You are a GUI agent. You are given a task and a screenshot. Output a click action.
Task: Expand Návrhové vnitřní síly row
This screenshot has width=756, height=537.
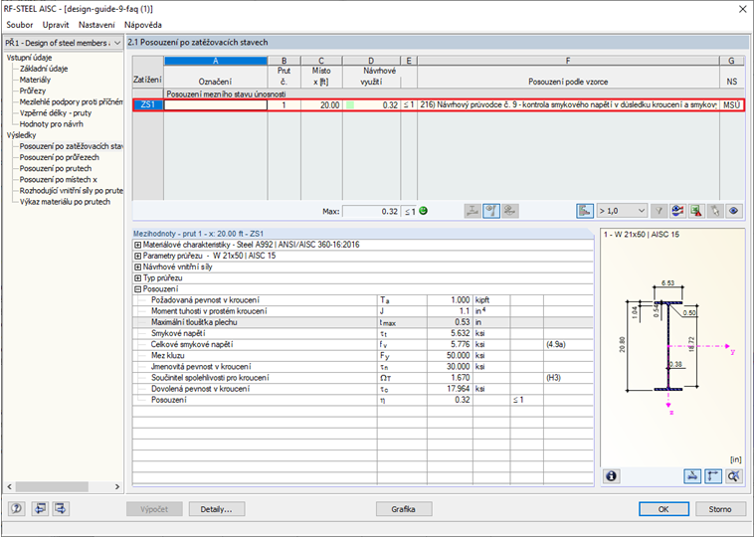coord(138,267)
